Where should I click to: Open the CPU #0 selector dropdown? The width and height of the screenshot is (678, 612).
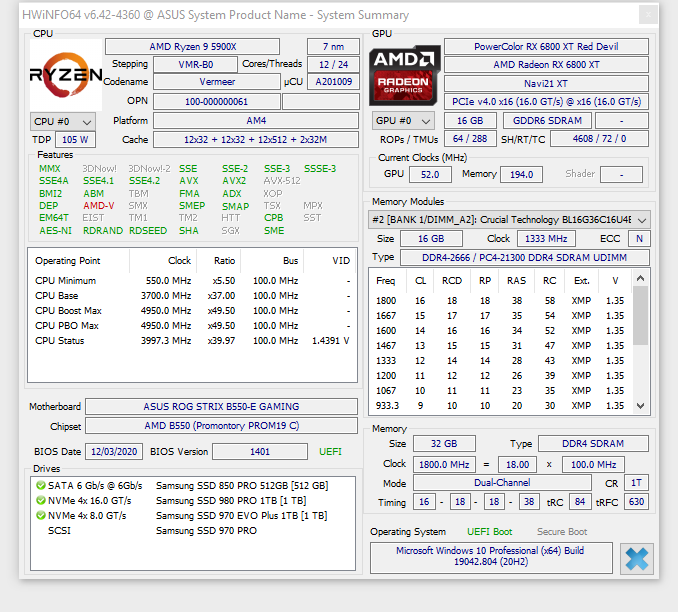click(63, 122)
